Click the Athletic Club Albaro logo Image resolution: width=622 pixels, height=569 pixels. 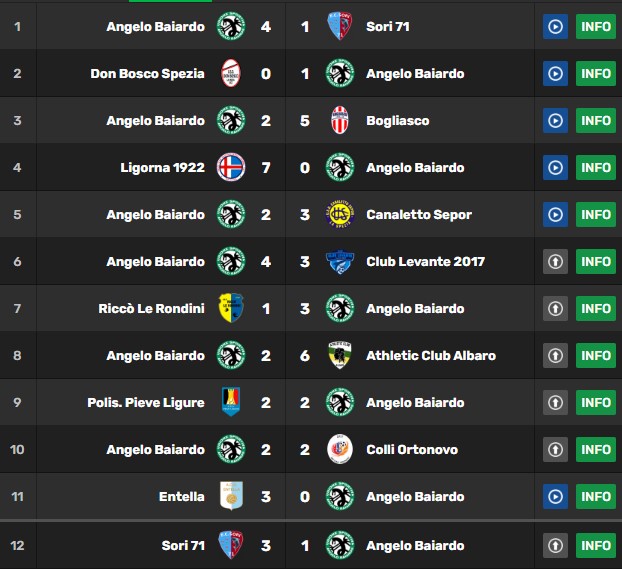(x=340, y=355)
